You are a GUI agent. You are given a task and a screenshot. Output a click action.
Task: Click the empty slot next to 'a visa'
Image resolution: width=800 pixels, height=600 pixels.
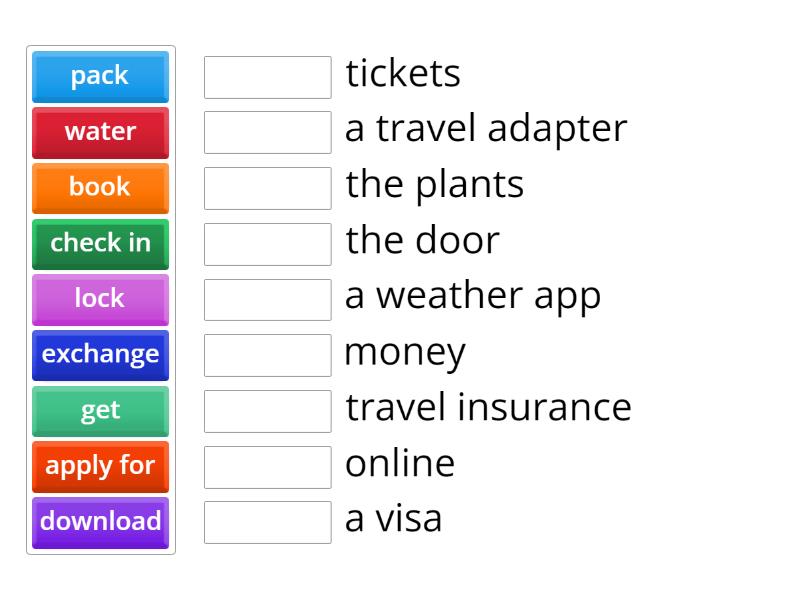[x=267, y=522]
